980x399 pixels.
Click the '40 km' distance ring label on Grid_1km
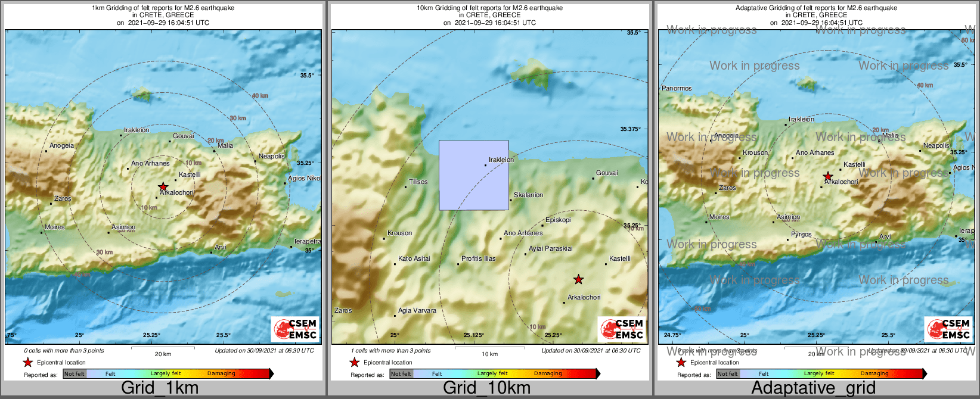point(260,96)
